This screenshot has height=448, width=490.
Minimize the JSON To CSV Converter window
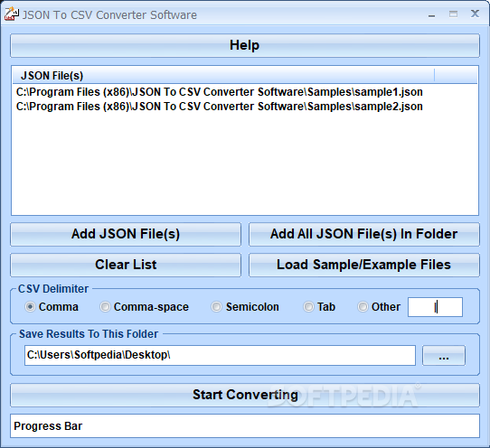pos(431,15)
